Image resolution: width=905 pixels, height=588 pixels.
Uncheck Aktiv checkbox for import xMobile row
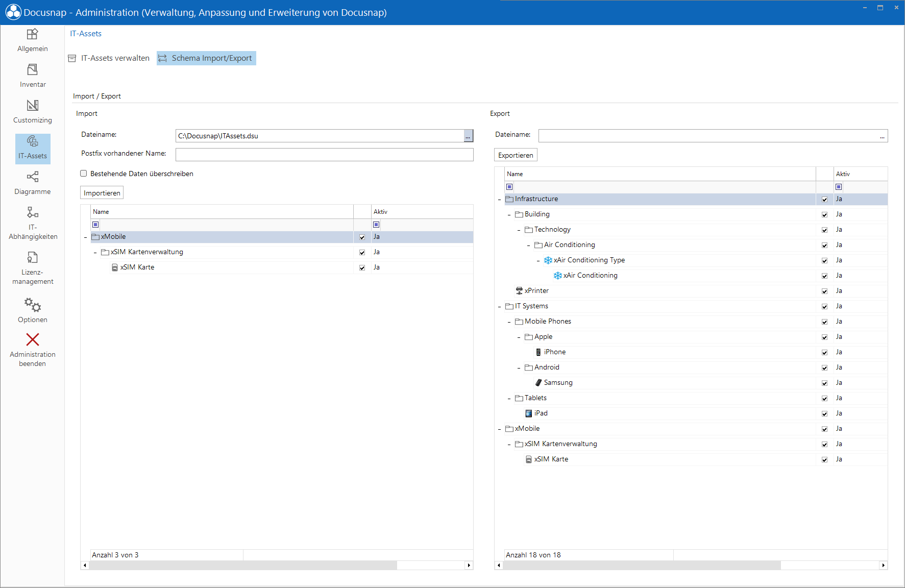tap(362, 237)
